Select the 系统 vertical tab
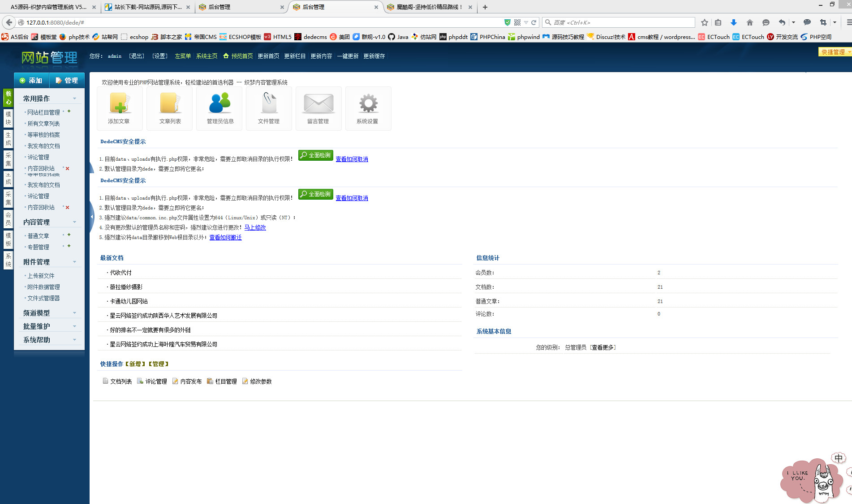The image size is (852, 504). (8, 260)
